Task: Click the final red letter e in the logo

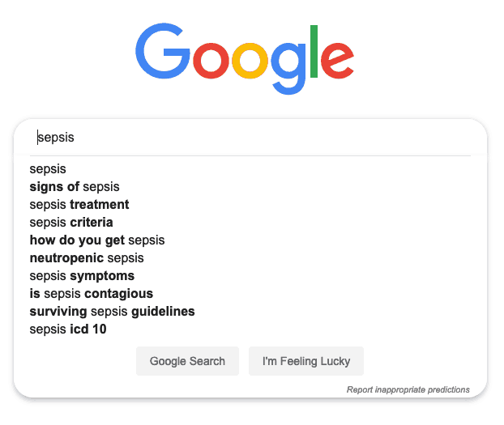Action: point(337,61)
